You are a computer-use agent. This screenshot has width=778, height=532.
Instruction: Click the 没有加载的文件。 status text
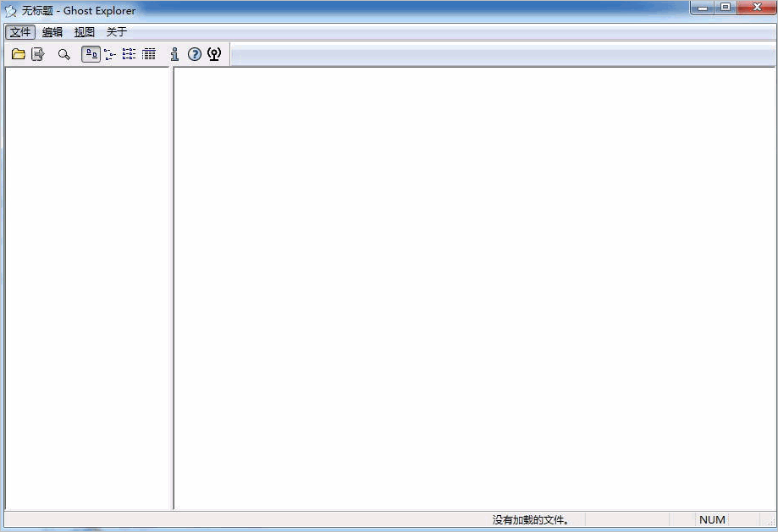pos(531,519)
